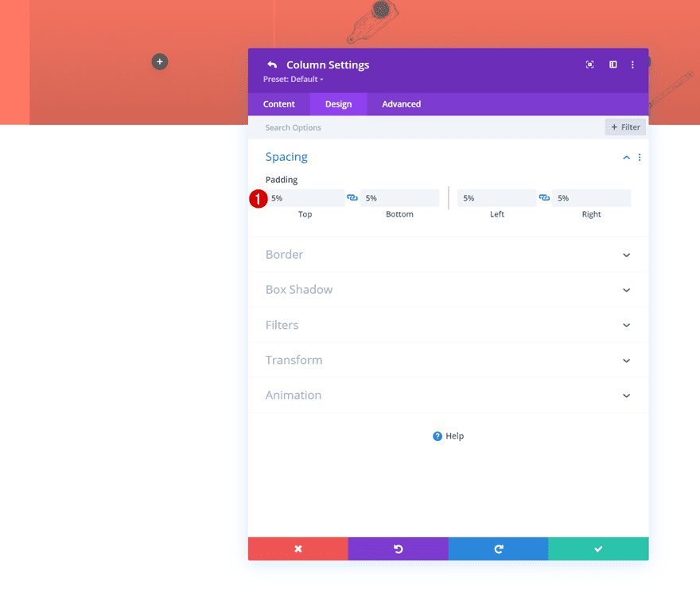This screenshot has width=700, height=601.
Task: Toggle linking between Left and Right padding
Action: coord(544,197)
